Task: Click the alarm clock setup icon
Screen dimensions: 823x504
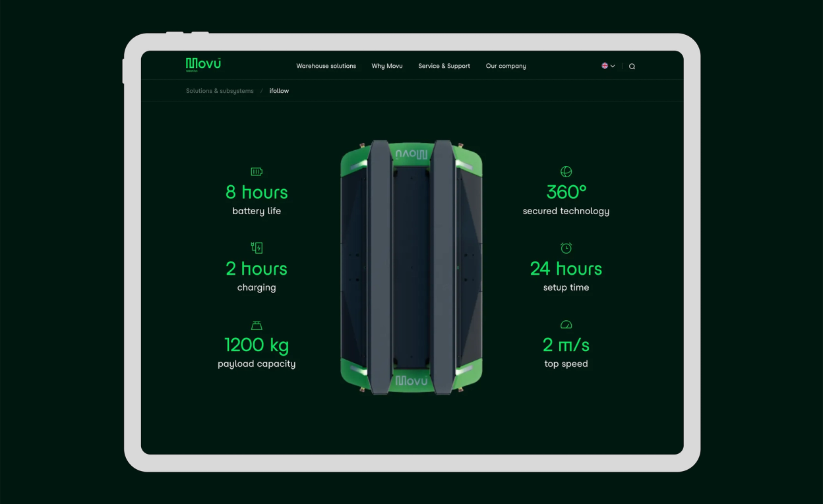Action: (x=566, y=248)
